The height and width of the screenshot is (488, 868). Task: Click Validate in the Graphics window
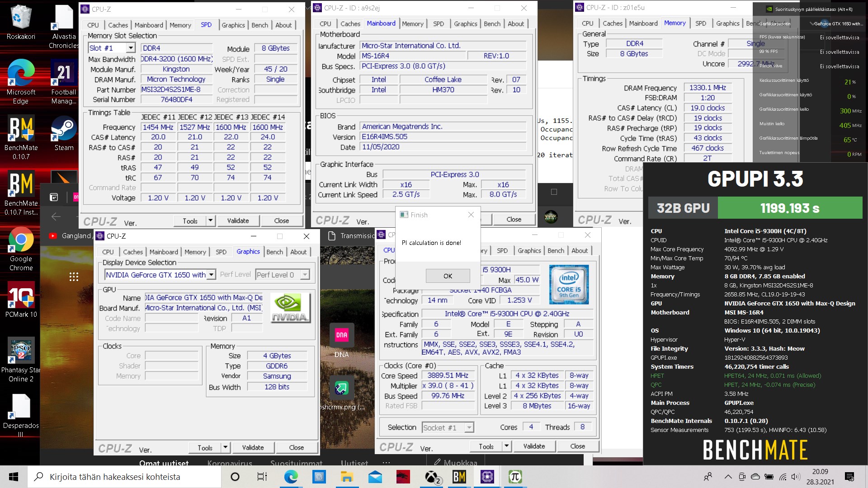pyautogui.click(x=253, y=447)
